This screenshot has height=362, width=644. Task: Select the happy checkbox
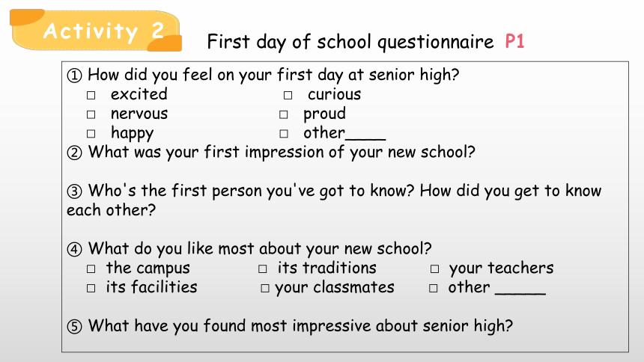coord(91,134)
